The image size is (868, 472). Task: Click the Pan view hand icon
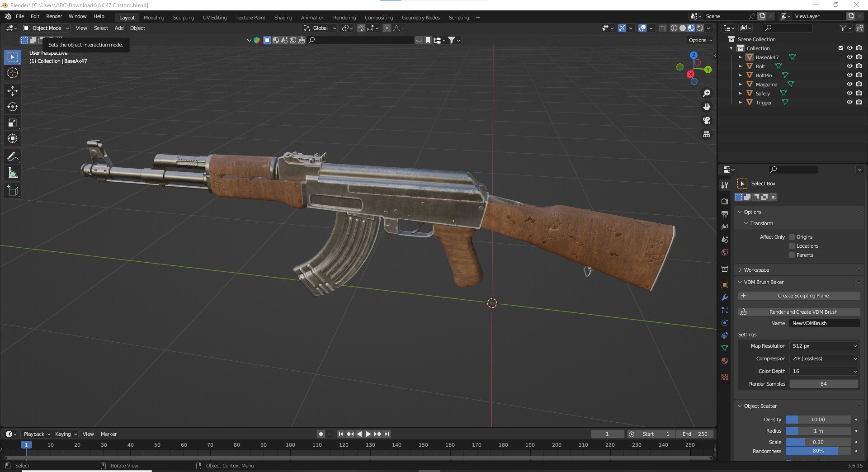click(707, 107)
